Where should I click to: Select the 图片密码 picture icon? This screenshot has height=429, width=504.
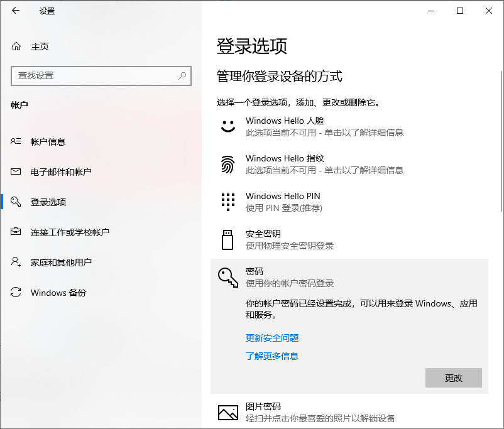pos(227,411)
